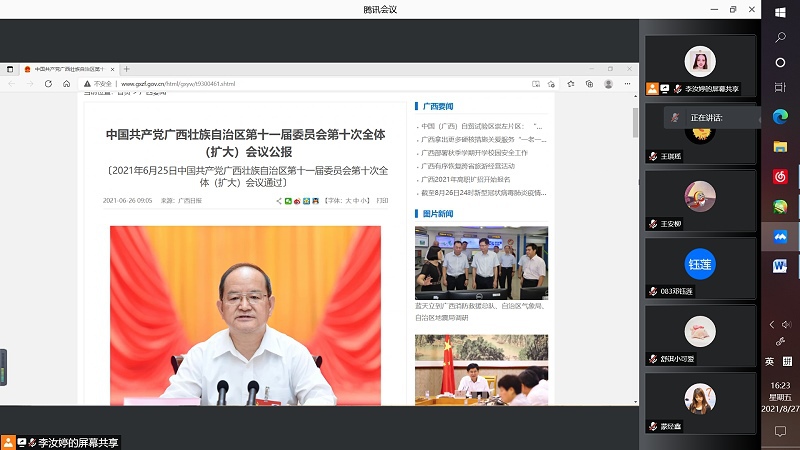Open Cortana circle icon
Viewport: 800px width, 450px height.
780,62
